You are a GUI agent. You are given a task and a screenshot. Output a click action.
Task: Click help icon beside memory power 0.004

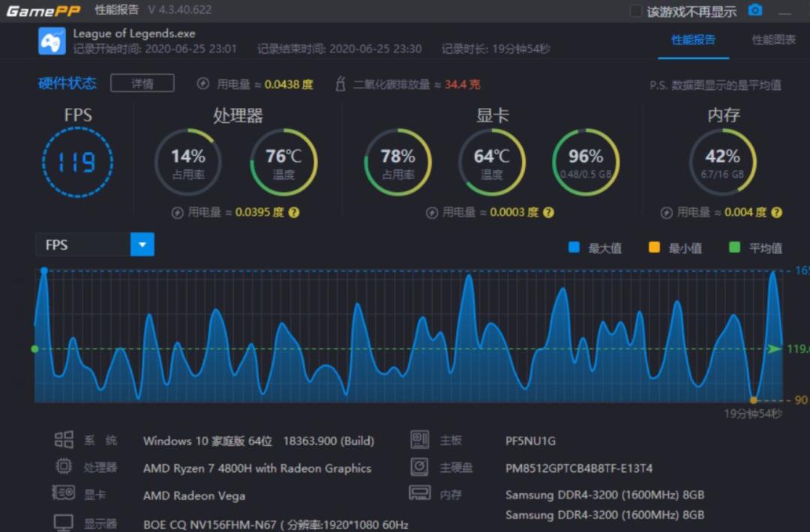pos(776,212)
